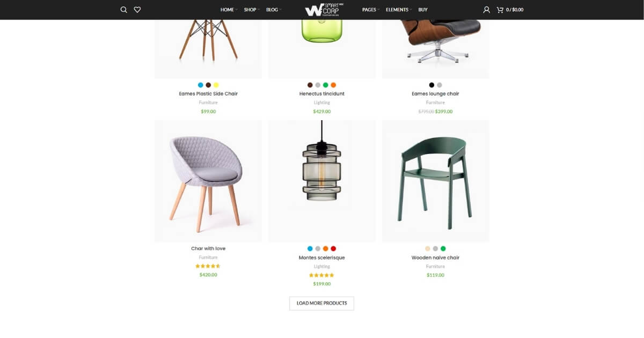Click the user account icon

(x=486, y=10)
